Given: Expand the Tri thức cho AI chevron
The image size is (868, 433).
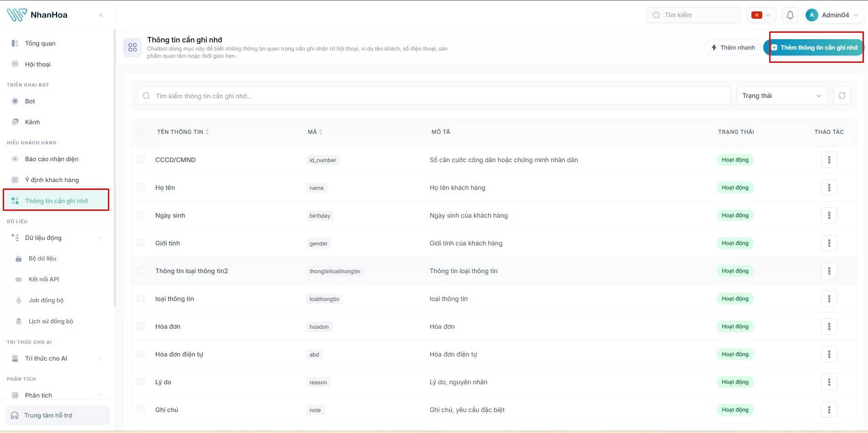Looking at the screenshot, I should pos(100,358).
